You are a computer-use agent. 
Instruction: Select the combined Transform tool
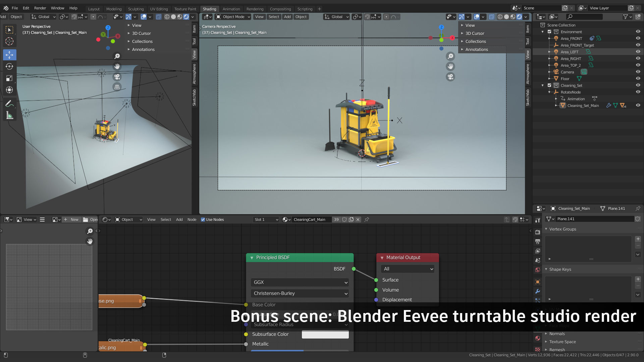tap(9, 90)
